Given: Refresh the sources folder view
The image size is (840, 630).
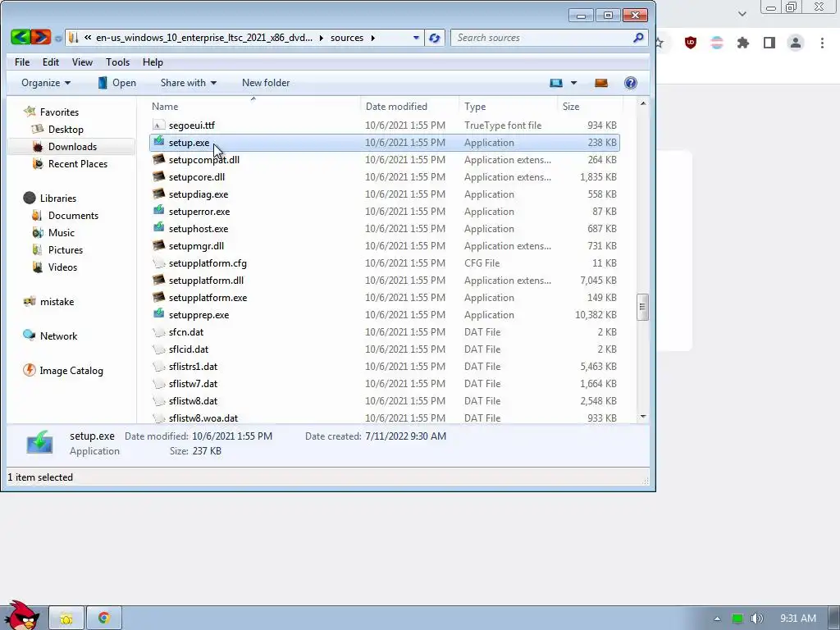Looking at the screenshot, I should pos(434,38).
